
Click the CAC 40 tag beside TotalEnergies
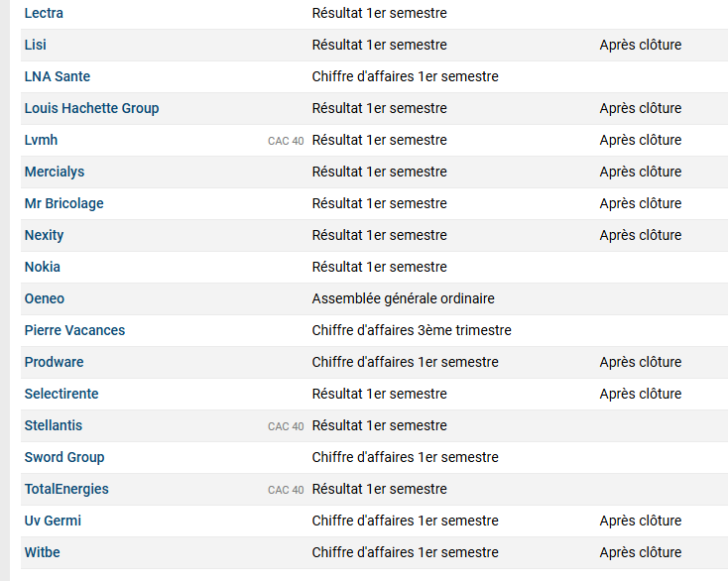point(286,490)
